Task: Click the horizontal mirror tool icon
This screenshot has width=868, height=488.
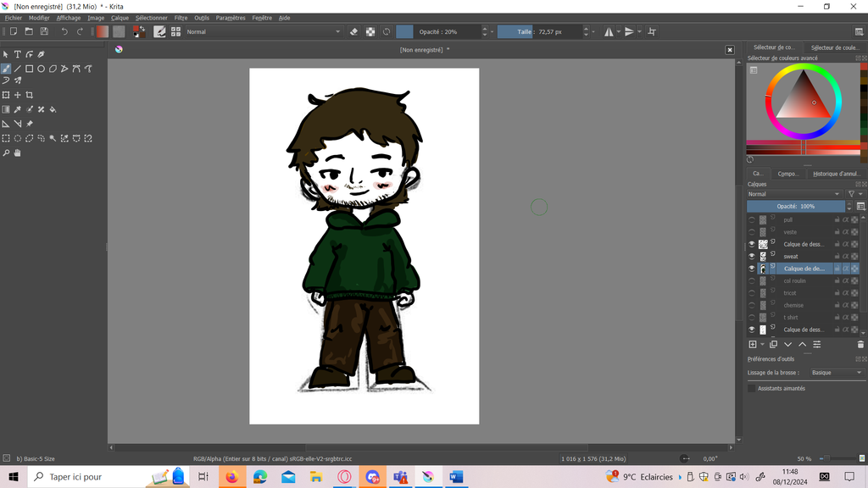Action: (x=609, y=31)
